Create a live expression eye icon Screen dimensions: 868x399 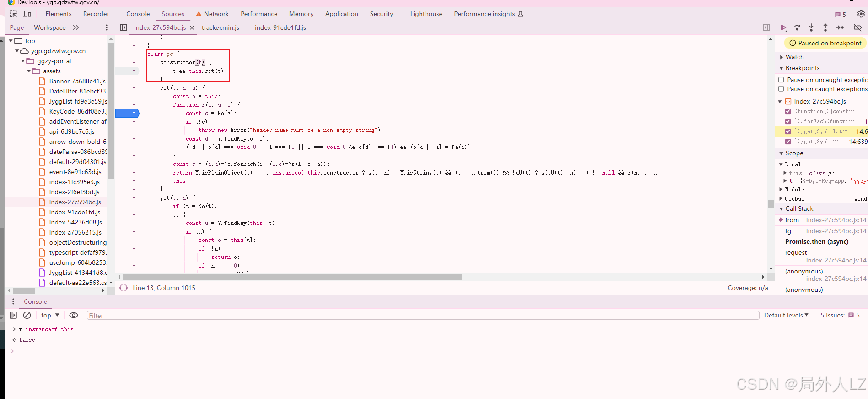click(73, 315)
